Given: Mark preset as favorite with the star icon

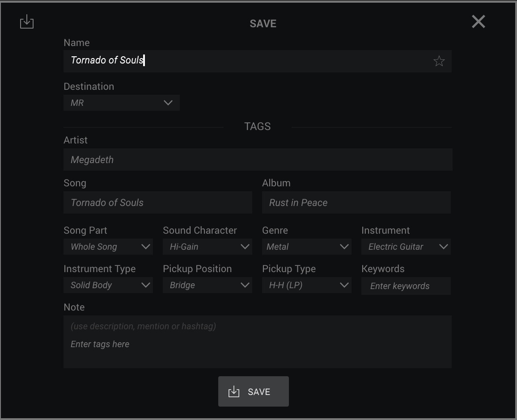Looking at the screenshot, I should pos(439,61).
